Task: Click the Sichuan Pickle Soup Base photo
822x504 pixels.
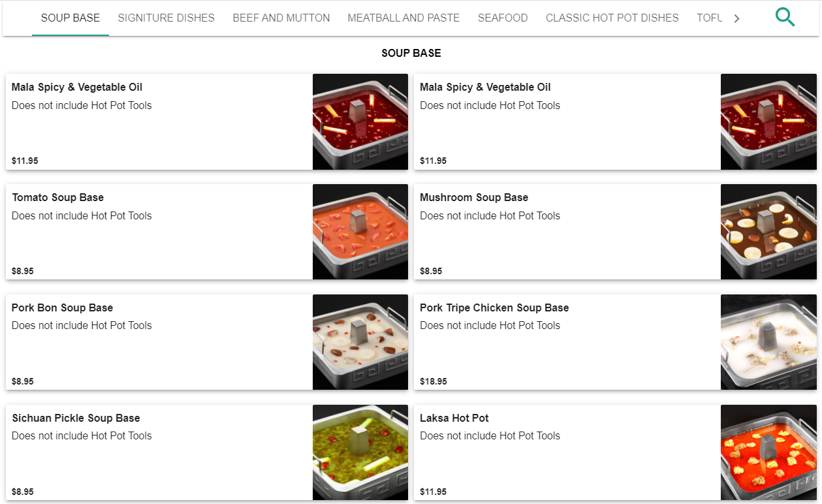Action: pos(360,452)
